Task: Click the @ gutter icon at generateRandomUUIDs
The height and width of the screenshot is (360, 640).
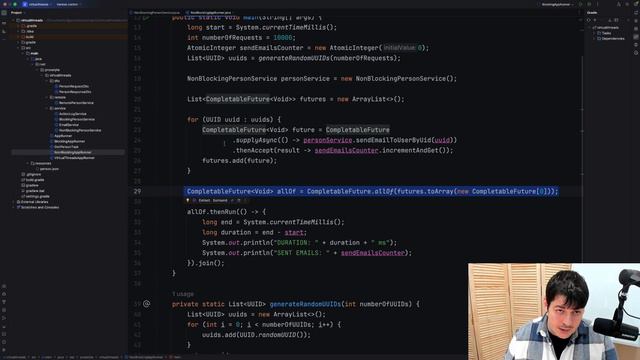Action: click(147, 304)
